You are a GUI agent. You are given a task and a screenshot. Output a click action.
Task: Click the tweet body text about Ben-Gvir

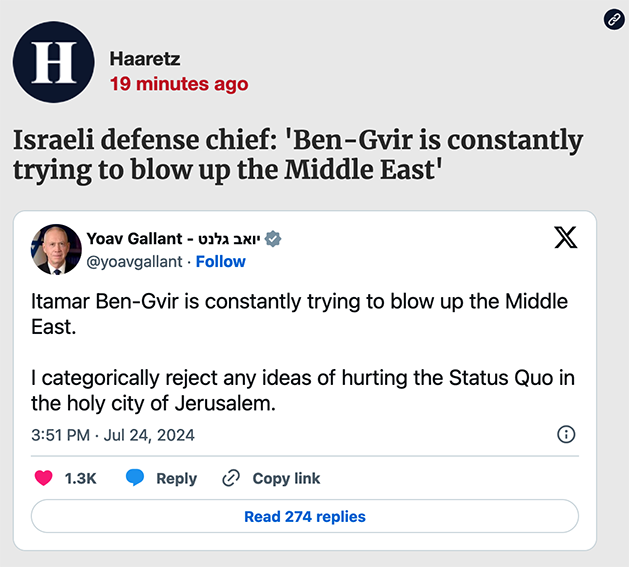coord(300,352)
